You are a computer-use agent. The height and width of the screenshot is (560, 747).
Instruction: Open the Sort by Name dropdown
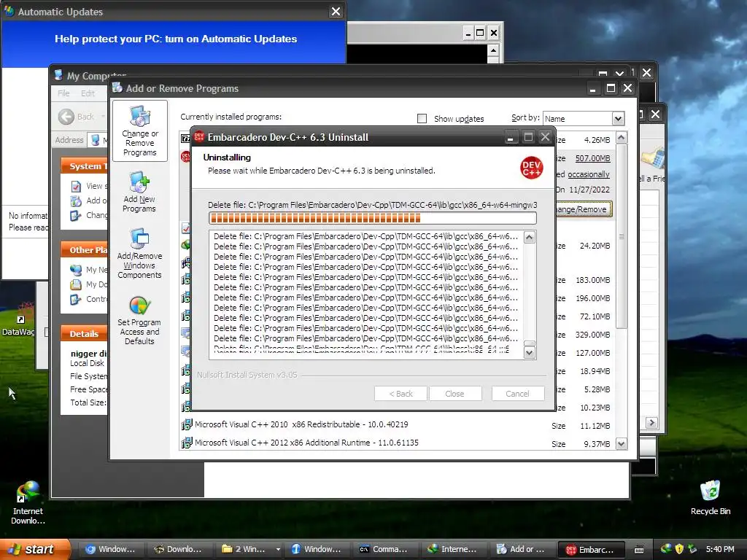[618, 119]
